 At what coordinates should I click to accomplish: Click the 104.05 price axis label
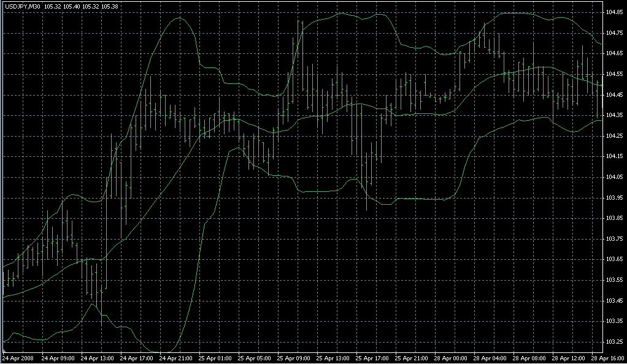[614, 177]
